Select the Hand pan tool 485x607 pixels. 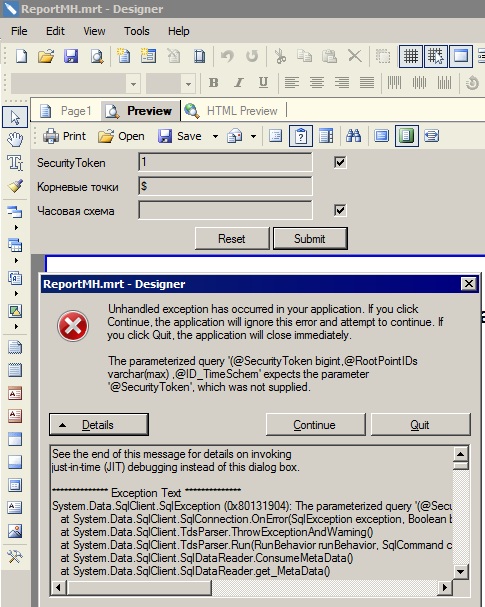point(15,139)
